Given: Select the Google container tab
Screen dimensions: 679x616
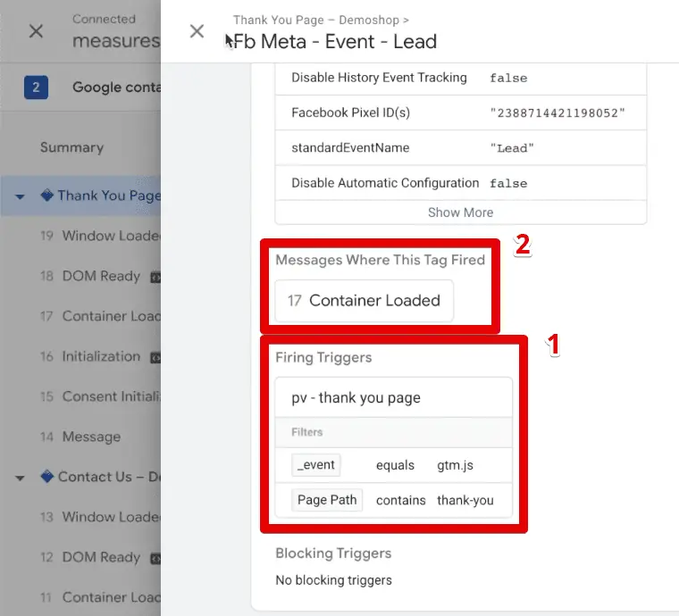Looking at the screenshot, I should pos(116,87).
